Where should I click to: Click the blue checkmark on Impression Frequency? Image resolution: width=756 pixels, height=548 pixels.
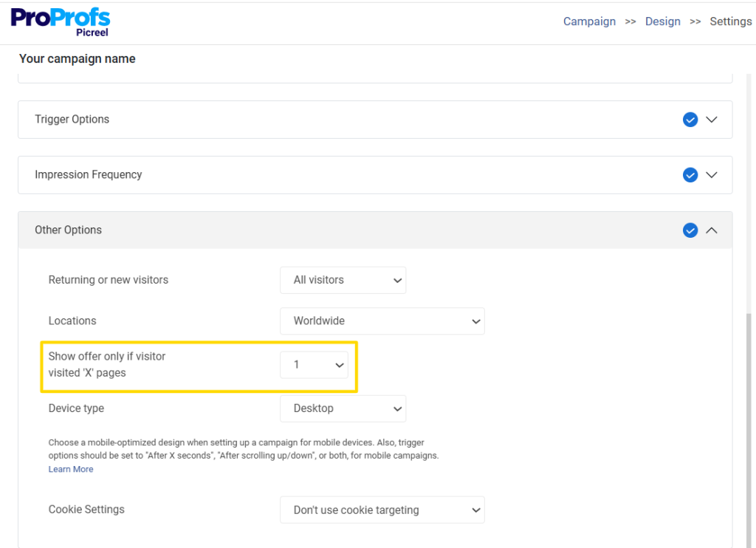tap(690, 175)
